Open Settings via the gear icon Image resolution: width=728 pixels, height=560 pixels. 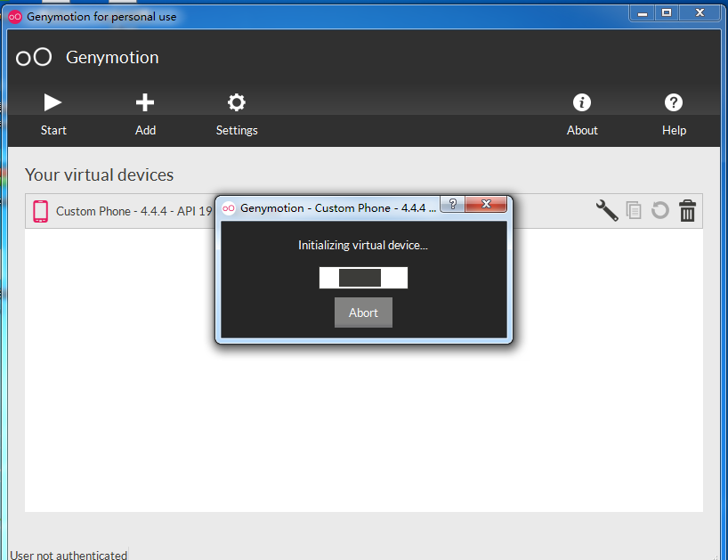coord(237,102)
